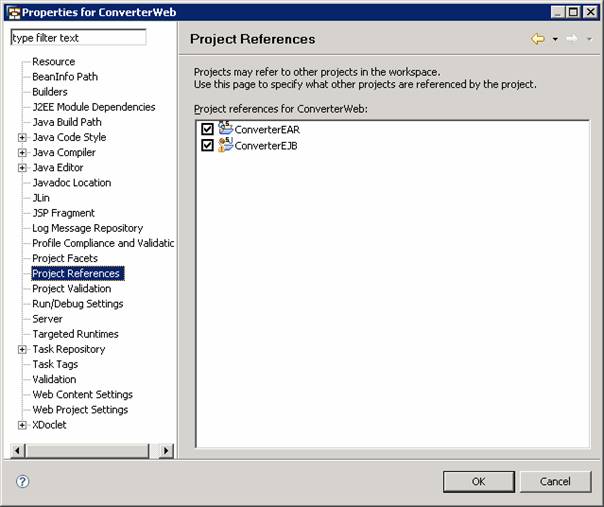Open the help question mark icon

point(22,481)
